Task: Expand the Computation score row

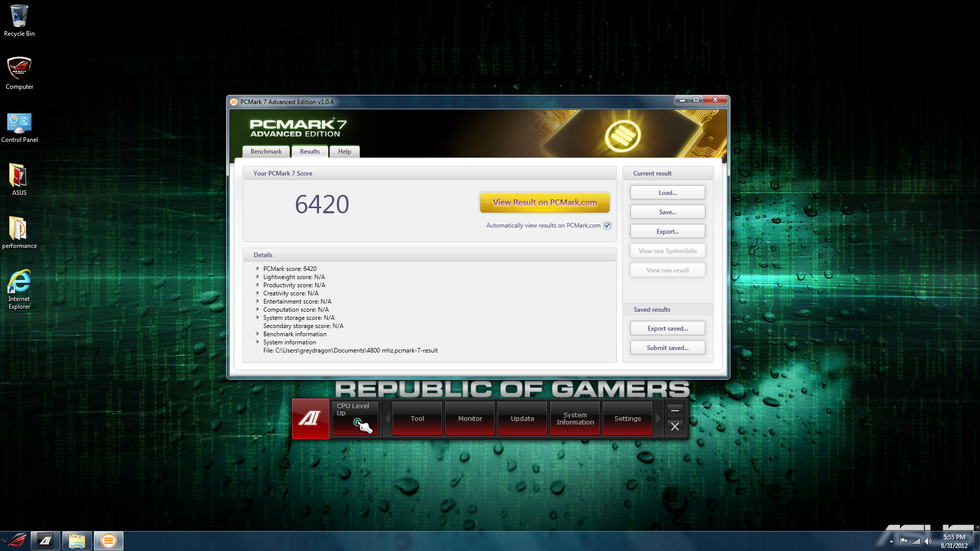Action: [258, 310]
